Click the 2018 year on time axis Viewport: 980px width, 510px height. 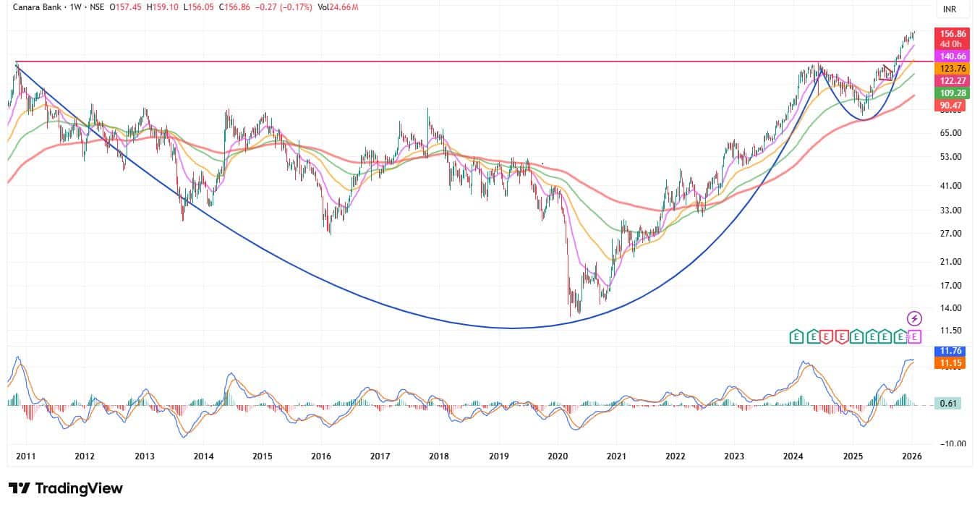point(438,456)
